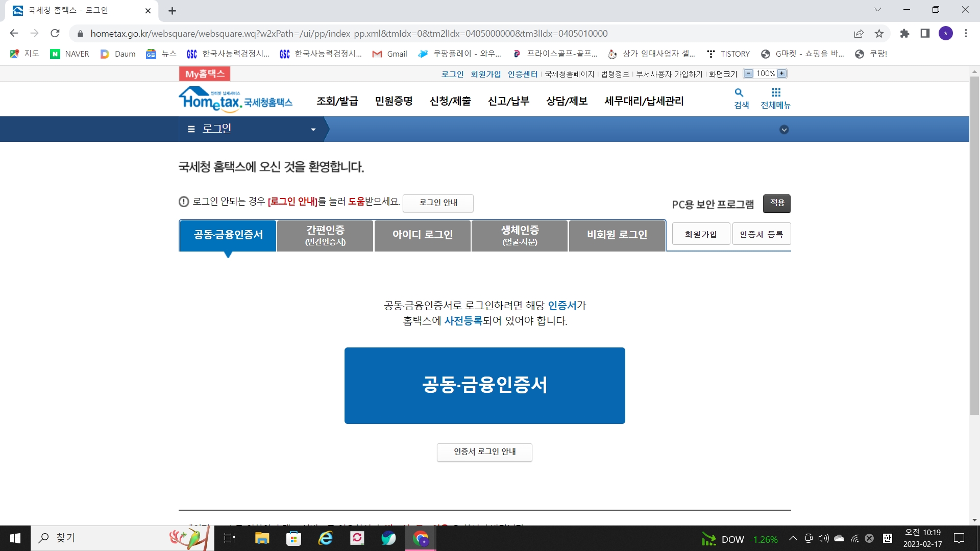Click the page vertical scrollbar

[974, 245]
